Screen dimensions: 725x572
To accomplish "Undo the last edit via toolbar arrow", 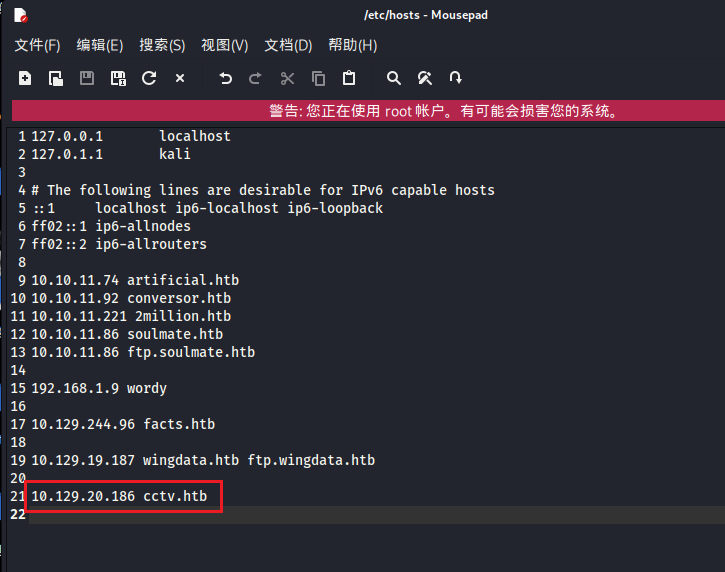I will [x=225, y=78].
